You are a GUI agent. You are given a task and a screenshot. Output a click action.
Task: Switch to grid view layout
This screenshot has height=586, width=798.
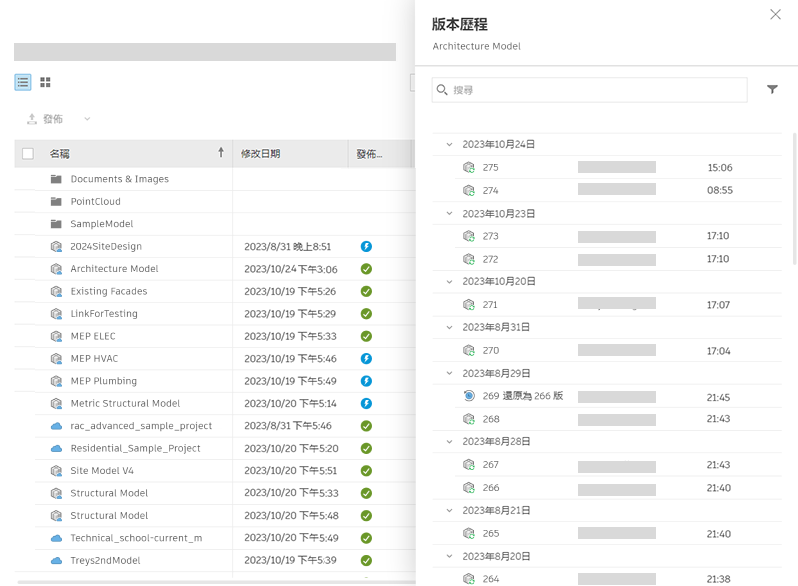pos(45,82)
